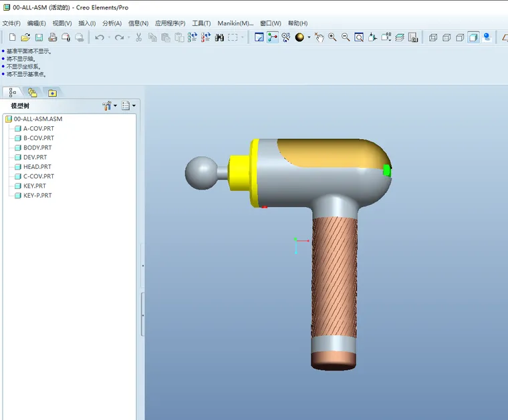
Task: Switch to the folder browser navigator tab
Action: click(32, 93)
